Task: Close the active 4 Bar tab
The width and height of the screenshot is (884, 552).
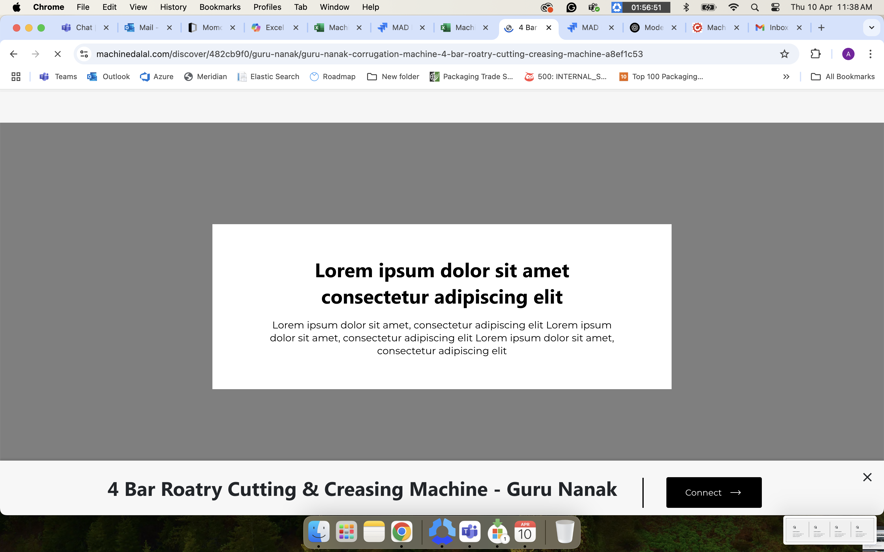Action: pyautogui.click(x=549, y=28)
